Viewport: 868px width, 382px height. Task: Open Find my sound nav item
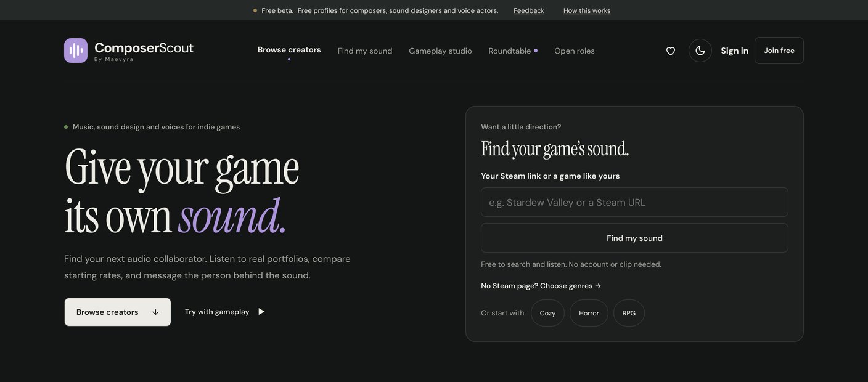[x=365, y=51]
